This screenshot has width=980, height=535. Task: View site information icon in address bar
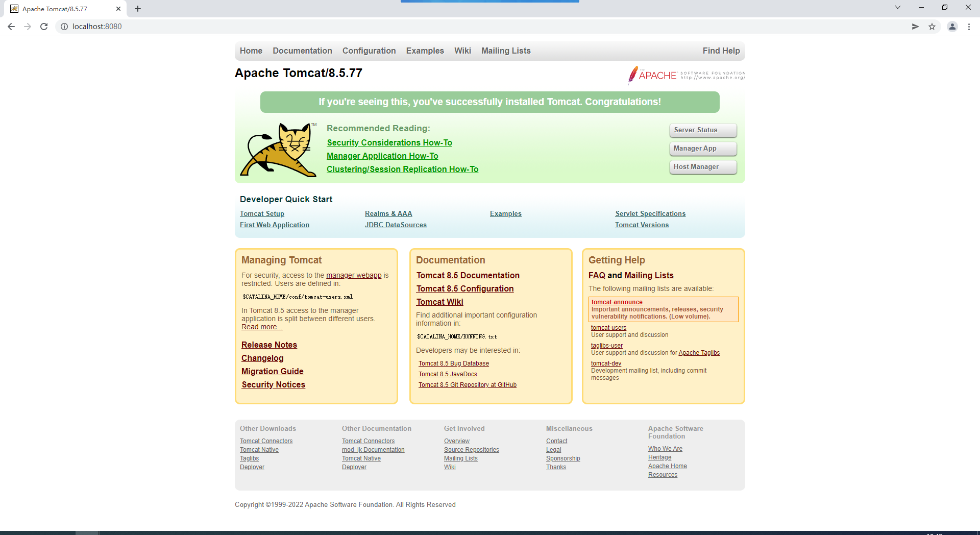[x=64, y=27]
